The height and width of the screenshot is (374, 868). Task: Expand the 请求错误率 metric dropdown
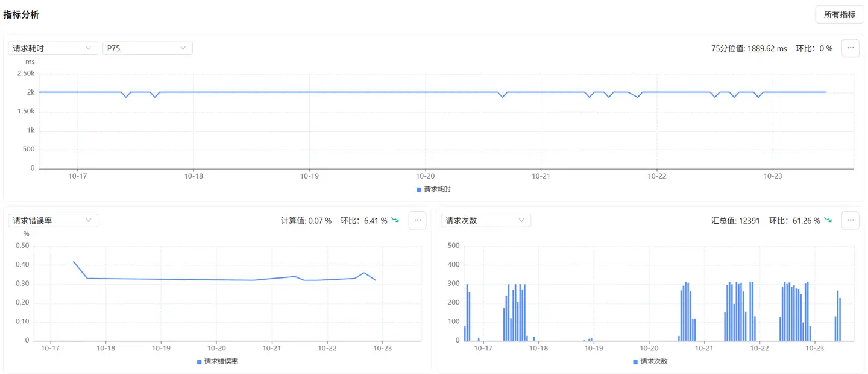click(52, 221)
